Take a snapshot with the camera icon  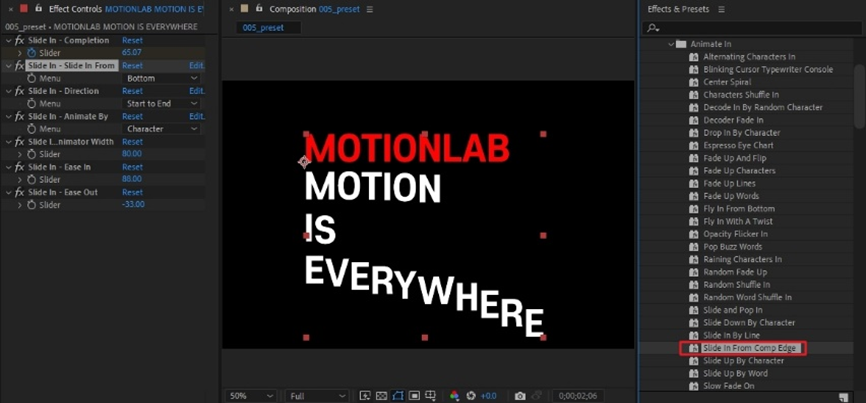pos(520,396)
